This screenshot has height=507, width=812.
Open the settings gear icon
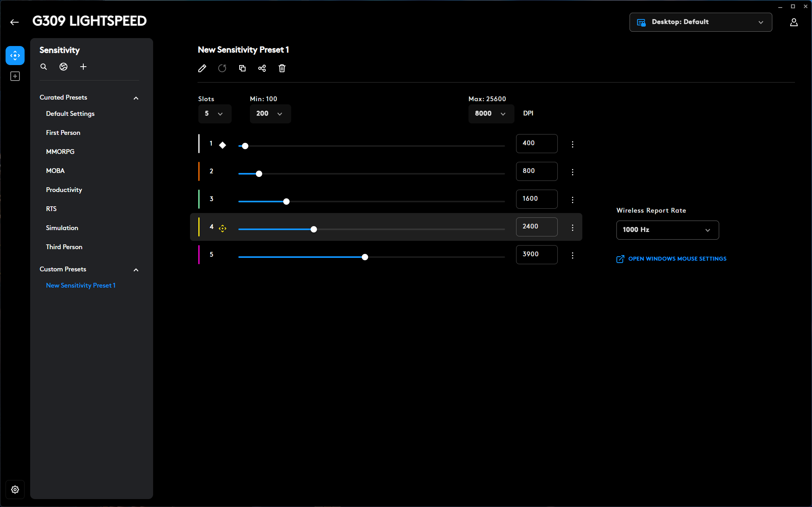pyautogui.click(x=15, y=490)
